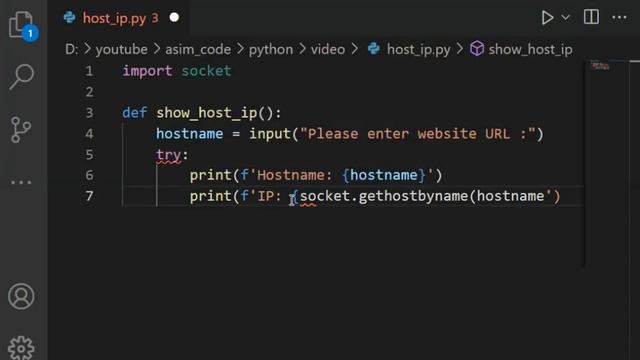Viewport: 640px width, 360px height.
Task: Open the Manage gear settings icon
Action: 21,348
